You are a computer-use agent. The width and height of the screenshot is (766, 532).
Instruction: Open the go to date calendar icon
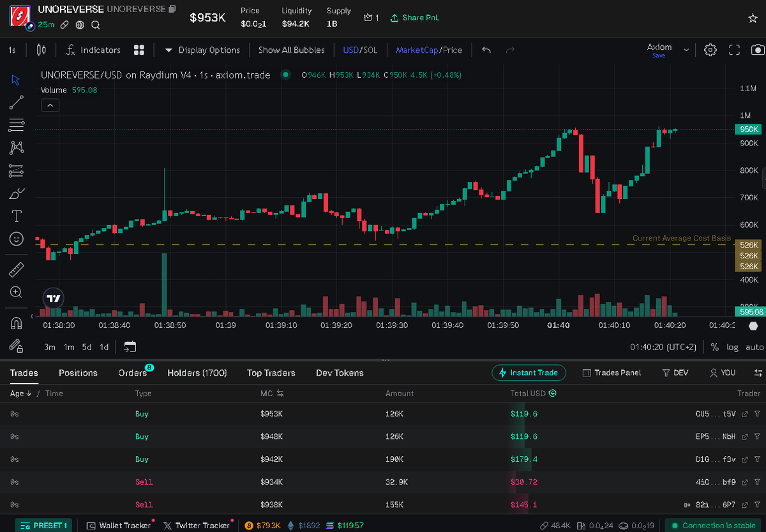[130, 347]
